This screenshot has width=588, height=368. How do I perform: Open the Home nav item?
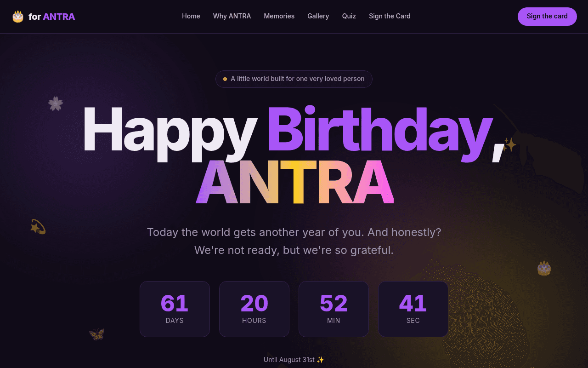point(191,16)
